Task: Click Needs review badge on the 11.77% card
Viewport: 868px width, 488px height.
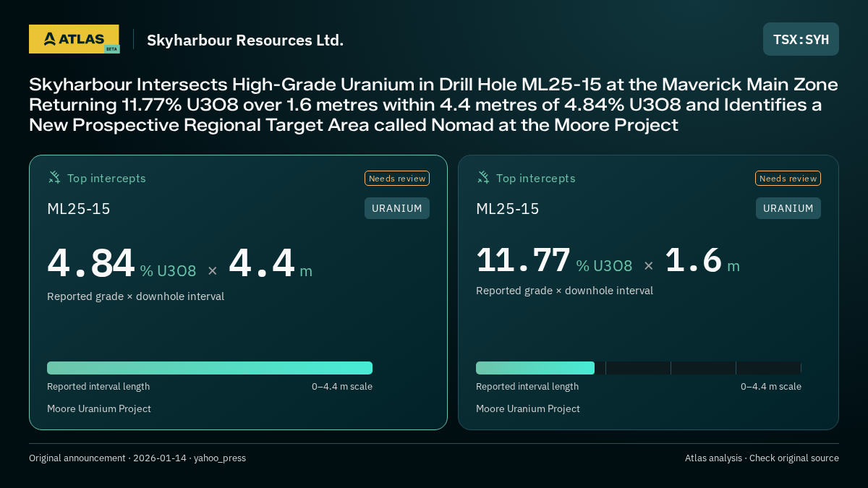Action: click(x=788, y=179)
